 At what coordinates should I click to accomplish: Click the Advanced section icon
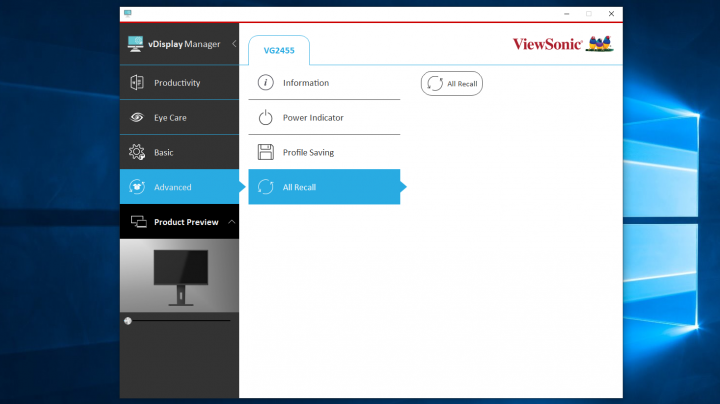137,187
